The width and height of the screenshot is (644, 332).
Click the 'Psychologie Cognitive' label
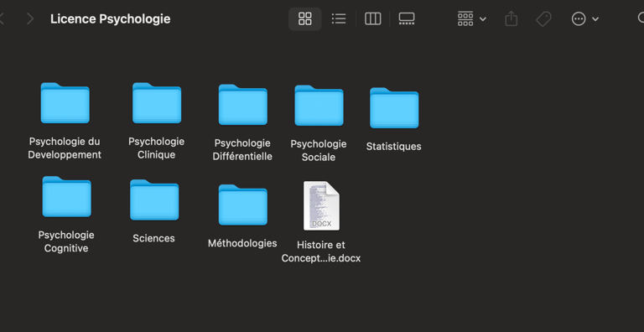coord(66,241)
